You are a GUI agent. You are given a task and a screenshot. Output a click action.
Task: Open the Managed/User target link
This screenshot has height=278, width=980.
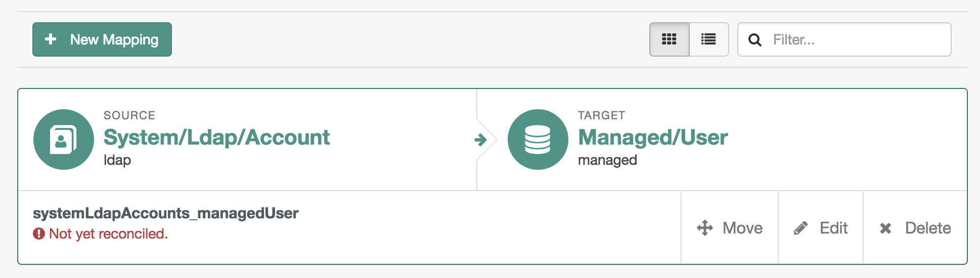tap(653, 137)
